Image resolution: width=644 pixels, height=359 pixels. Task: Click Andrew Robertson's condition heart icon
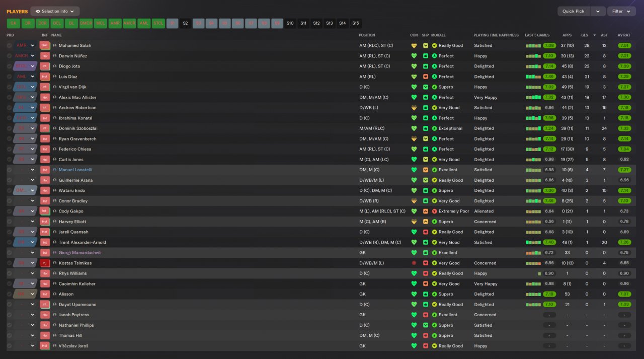(x=414, y=108)
